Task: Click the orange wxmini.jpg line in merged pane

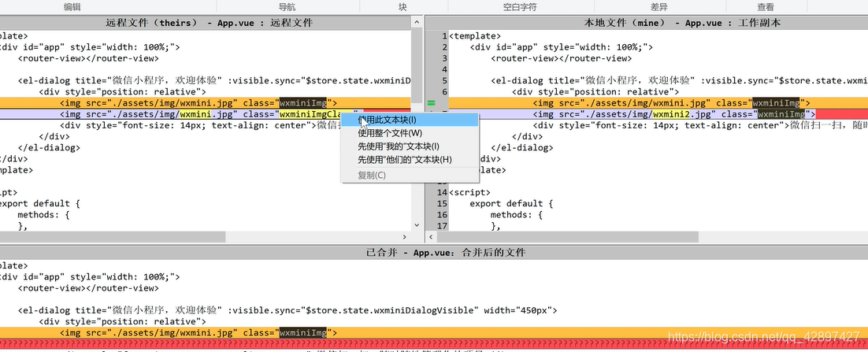Action: point(434,332)
